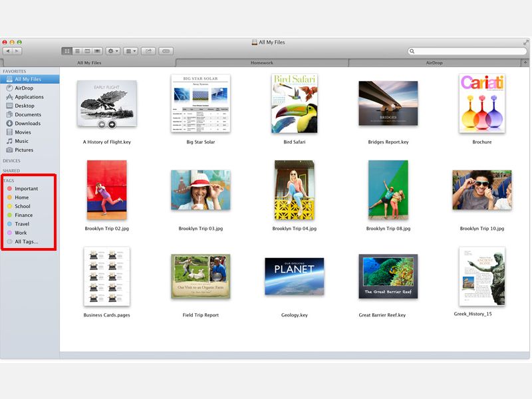Open AirDrop from the sidebar

pyautogui.click(x=29, y=88)
